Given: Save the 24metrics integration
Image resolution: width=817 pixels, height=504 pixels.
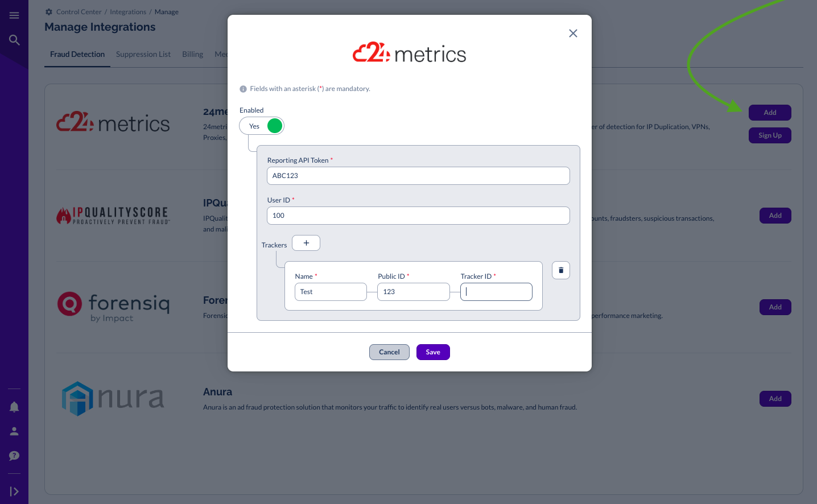Looking at the screenshot, I should tap(433, 352).
